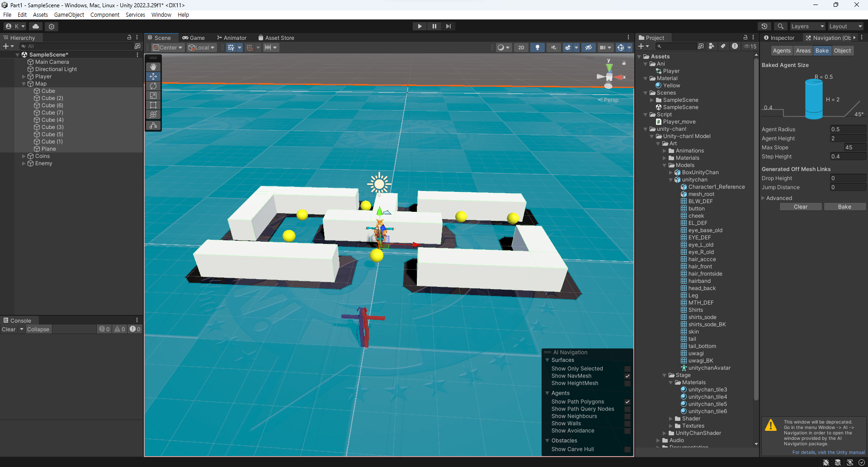Toggle scene lighting bulb button
The height and width of the screenshot is (467, 868).
click(x=537, y=48)
